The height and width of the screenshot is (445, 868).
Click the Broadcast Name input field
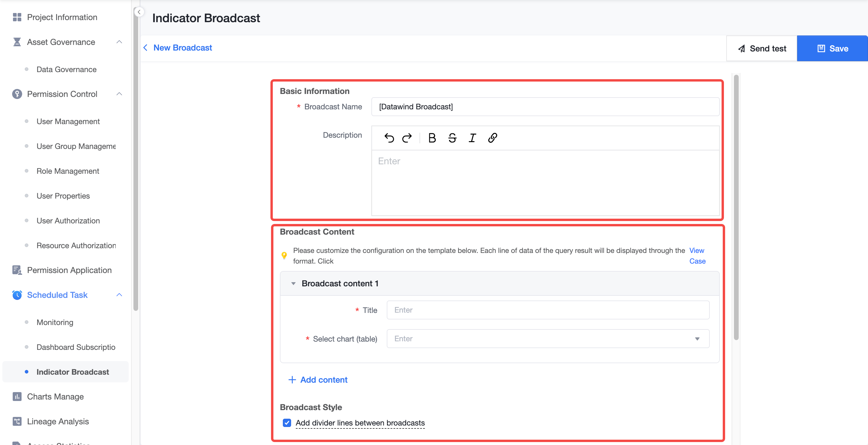coord(545,107)
